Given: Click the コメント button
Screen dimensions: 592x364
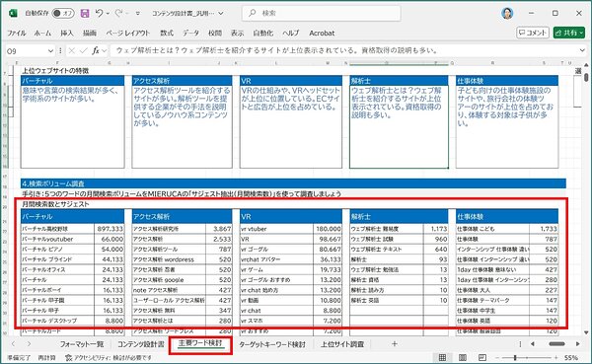Looking at the screenshot, I should pyautogui.click(x=533, y=33).
